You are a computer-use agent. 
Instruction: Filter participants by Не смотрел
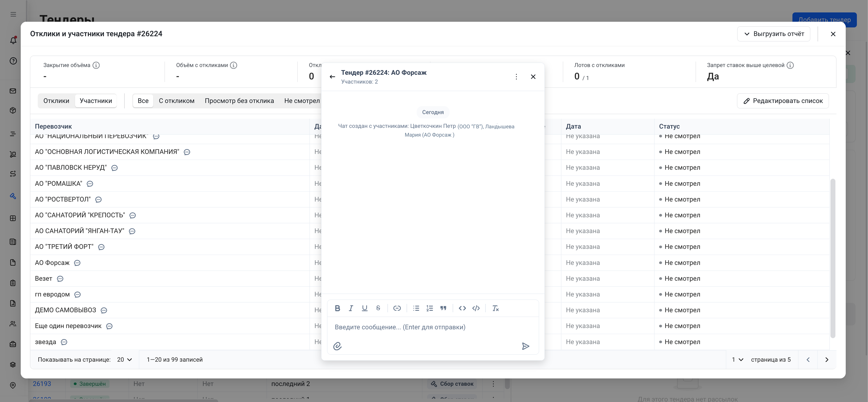click(x=302, y=101)
